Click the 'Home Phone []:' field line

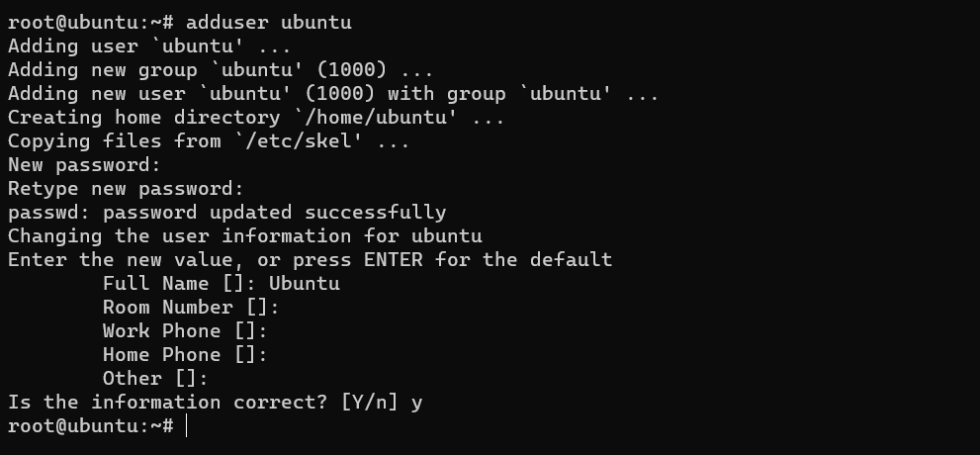185,355
